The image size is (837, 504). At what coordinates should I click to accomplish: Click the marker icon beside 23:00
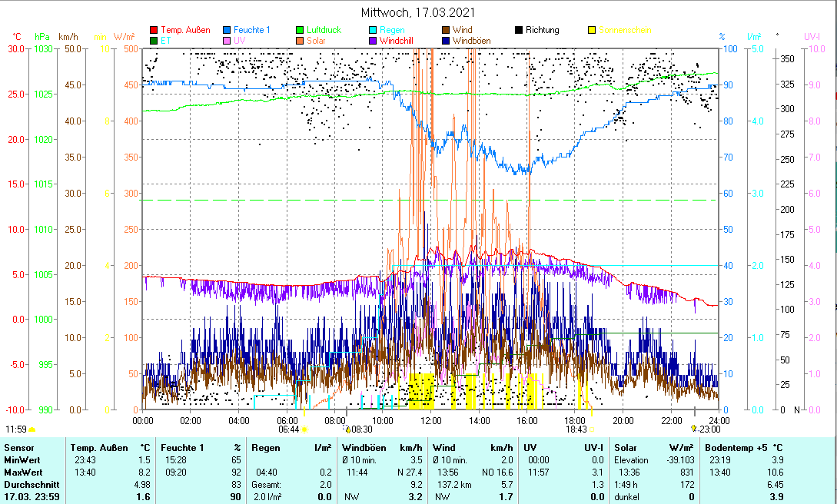tap(694, 429)
